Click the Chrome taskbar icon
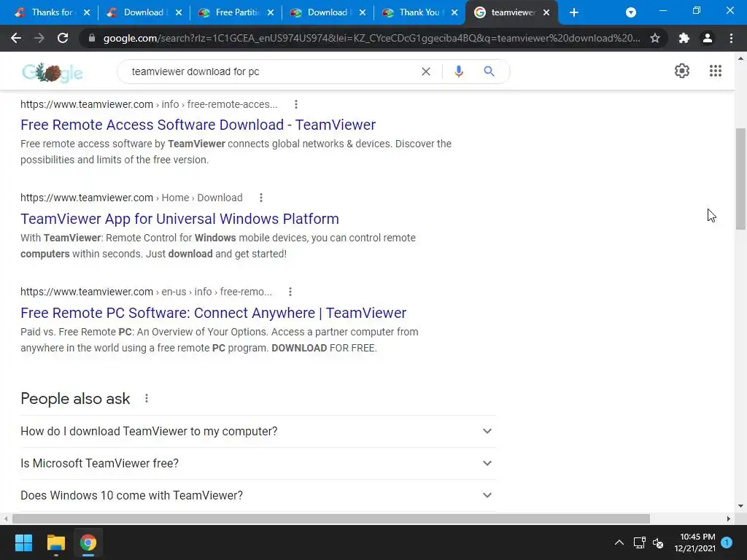 pyautogui.click(x=88, y=542)
